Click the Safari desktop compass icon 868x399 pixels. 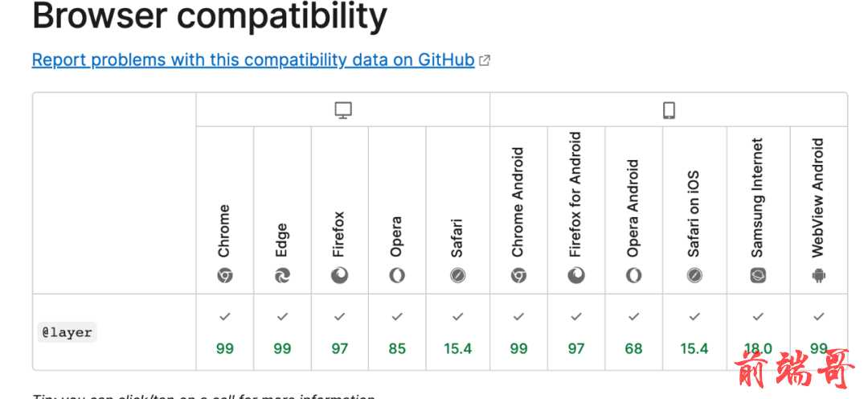tap(458, 275)
